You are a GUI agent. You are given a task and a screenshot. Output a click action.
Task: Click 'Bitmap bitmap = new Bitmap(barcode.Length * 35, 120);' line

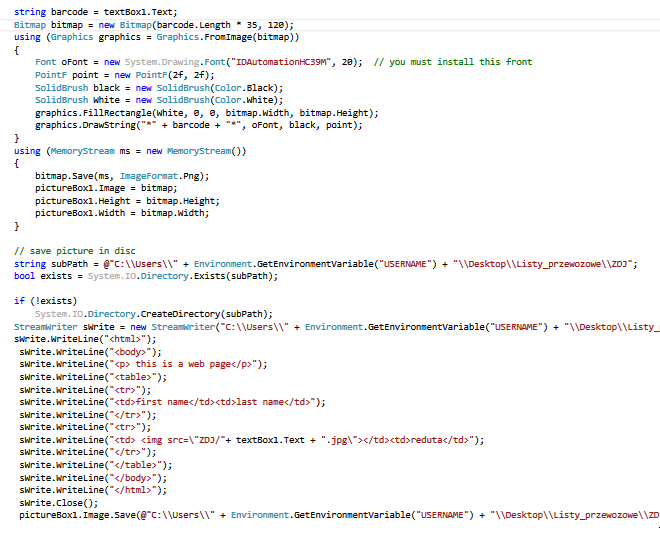click(x=154, y=25)
